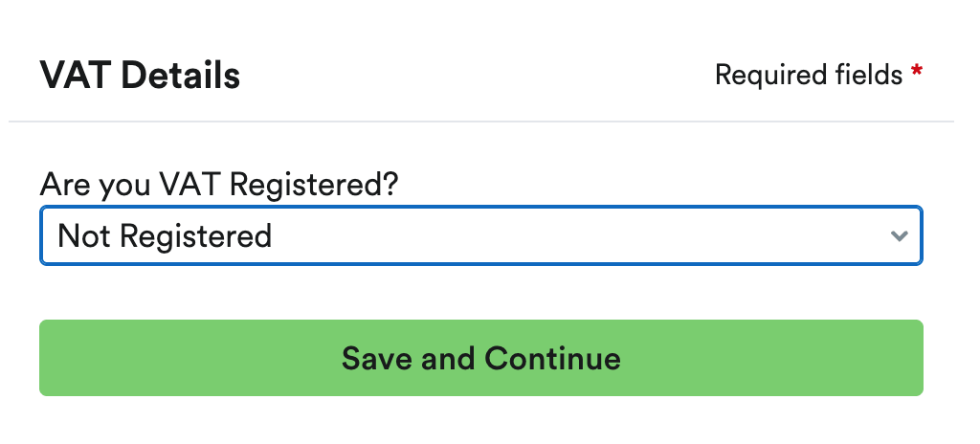This screenshot has width=980, height=444.
Task: Click the green Save and Continue bar
Action: point(480,358)
